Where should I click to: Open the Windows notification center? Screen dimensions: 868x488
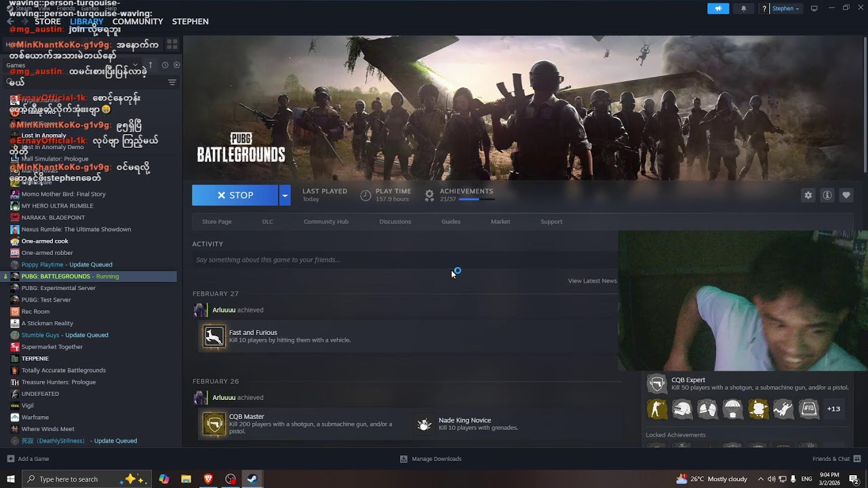pyautogui.click(x=854, y=479)
